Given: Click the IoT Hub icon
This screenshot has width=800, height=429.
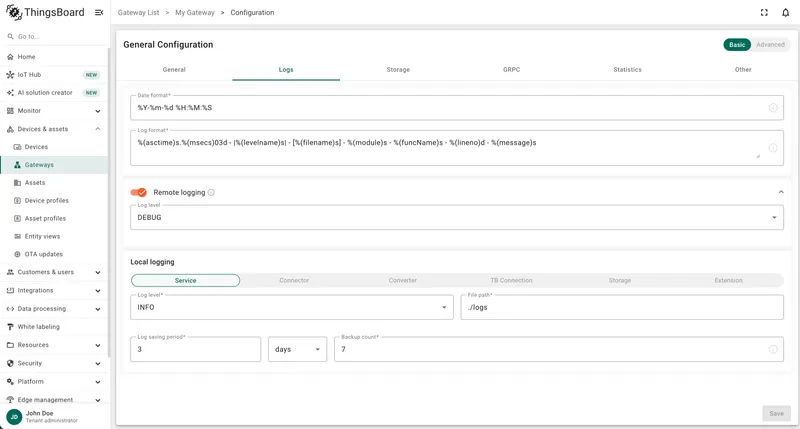Looking at the screenshot, I should point(10,74).
